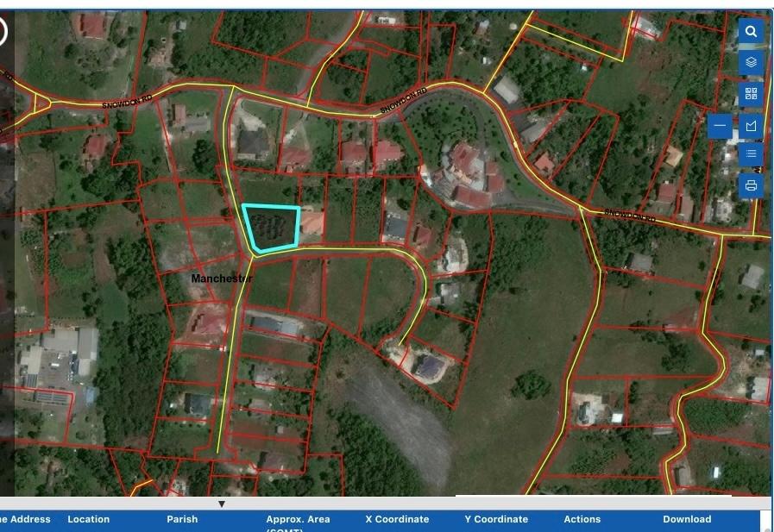Click the vertical scrollbar of results table
The image size is (774, 532).
pos(766,520)
